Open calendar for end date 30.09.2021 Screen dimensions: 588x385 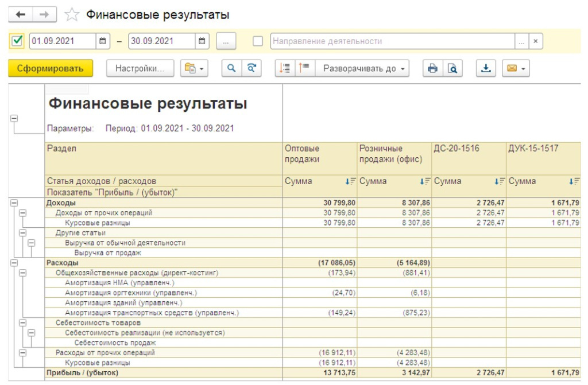coord(202,41)
